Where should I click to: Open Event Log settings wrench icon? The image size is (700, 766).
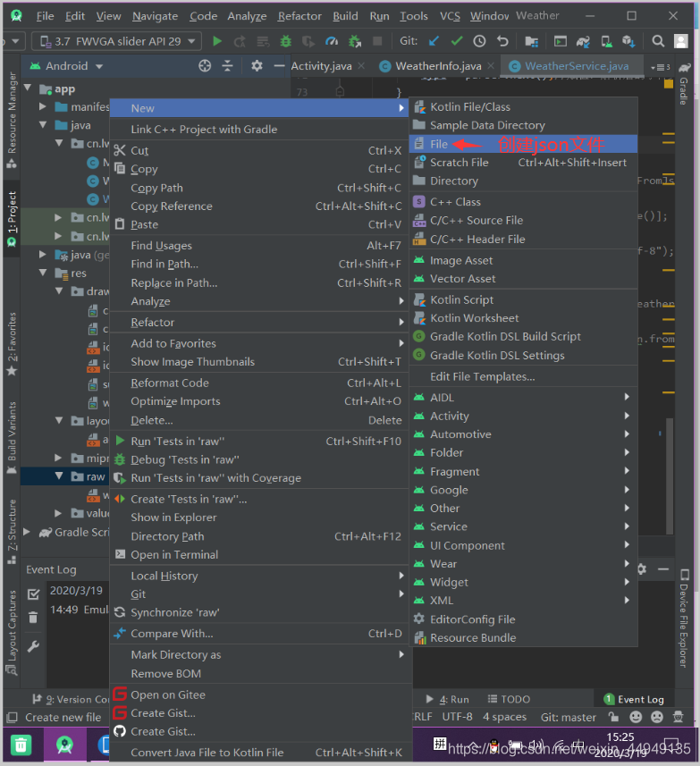[33, 646]
